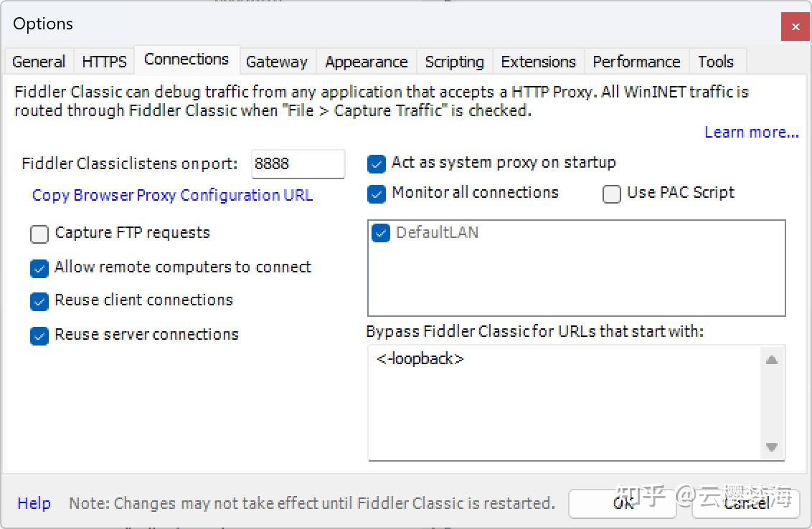The width and height of the screenshot is (812, 529).
Task: Click the port number input field
Action: point(298,163)
